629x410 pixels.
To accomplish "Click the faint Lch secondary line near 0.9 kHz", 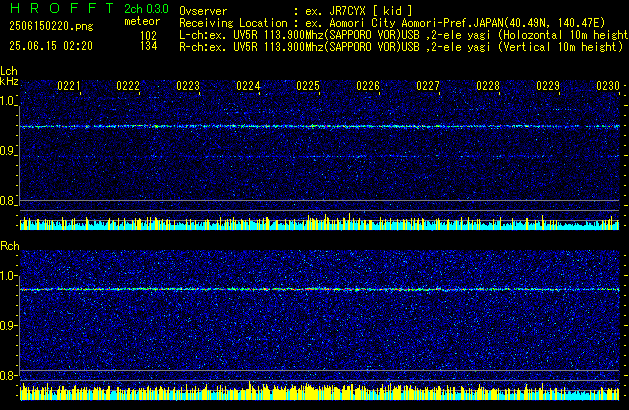I will (320, 156).
